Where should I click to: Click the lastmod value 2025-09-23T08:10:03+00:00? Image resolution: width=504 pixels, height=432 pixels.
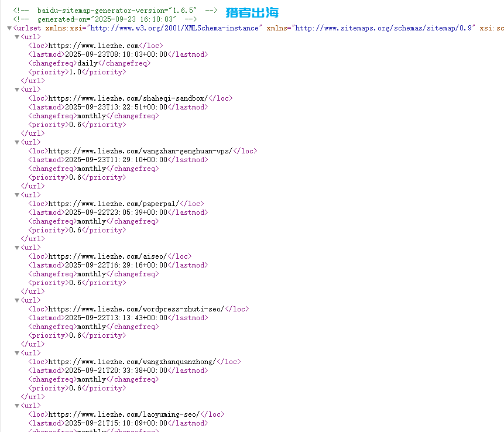click(116, 54)
